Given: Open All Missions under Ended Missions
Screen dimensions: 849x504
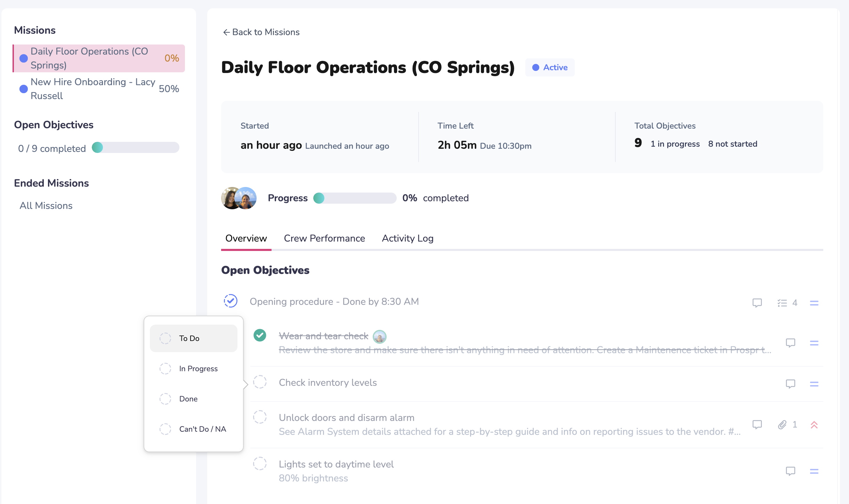Looking at the screenshot, I should coord(46,206).
